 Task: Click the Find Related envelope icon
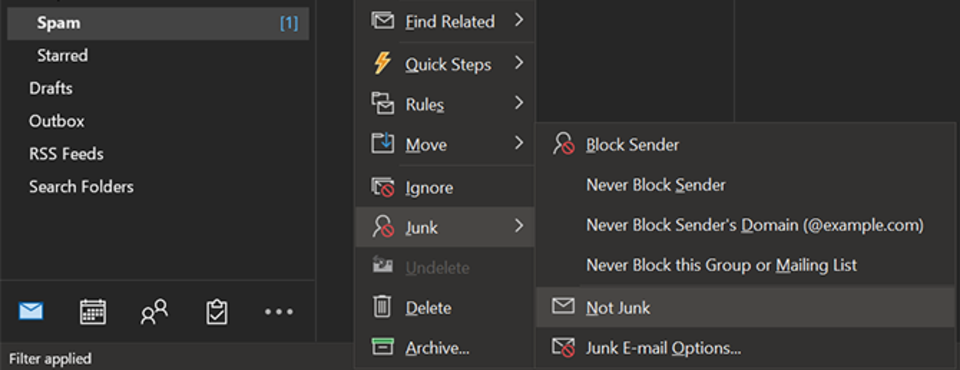(x=383, y=21)
